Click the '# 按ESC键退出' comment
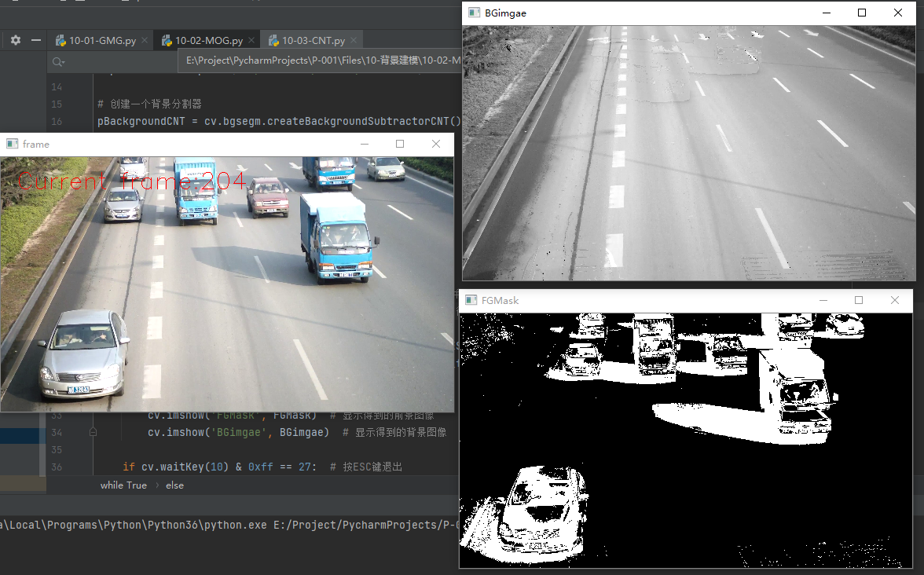This screenshot has height=575, width=924. point(366,467)
